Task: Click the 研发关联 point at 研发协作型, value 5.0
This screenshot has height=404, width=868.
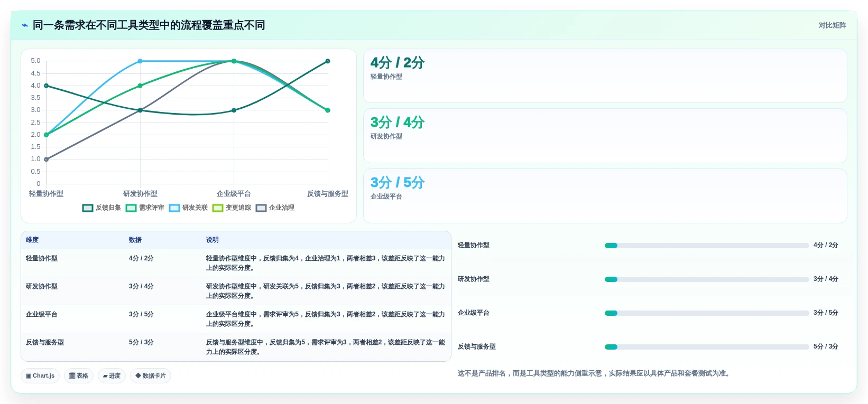Action: pos(140,61)
